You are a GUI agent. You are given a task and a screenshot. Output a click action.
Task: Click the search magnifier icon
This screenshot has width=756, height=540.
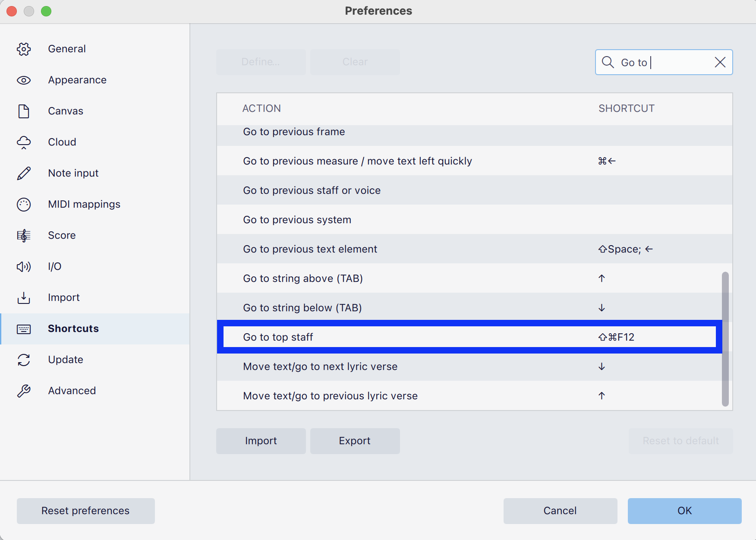(608, 62)
